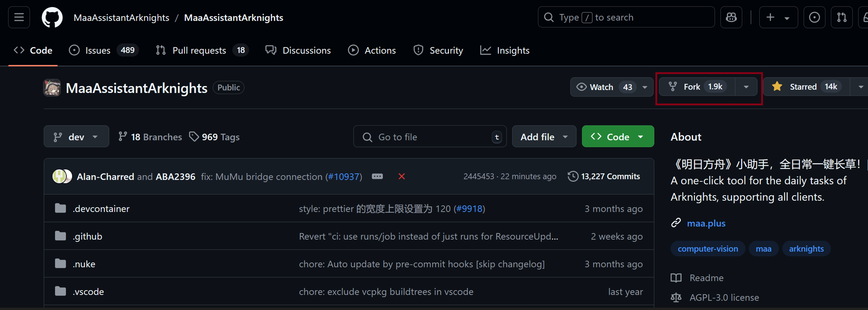868x310 pixels.
Task: Open the Readme link
Action: click(x=707, y=278)
